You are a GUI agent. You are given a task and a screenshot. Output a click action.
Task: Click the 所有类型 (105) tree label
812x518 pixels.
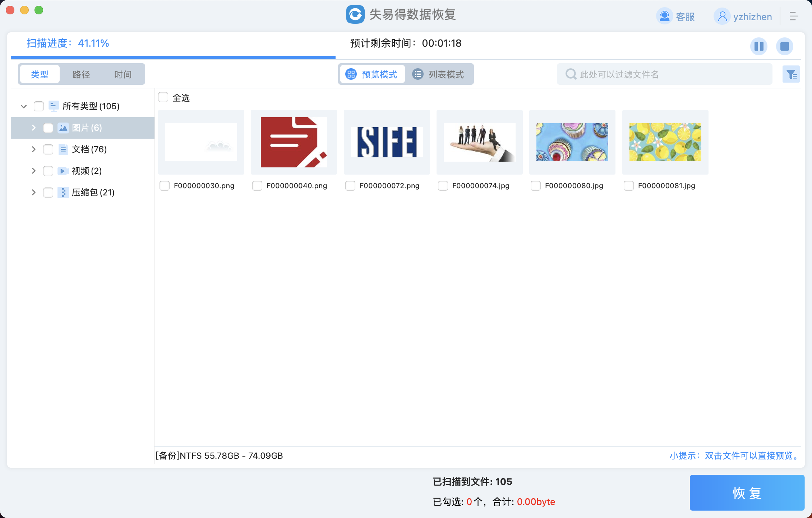(91, 106)
